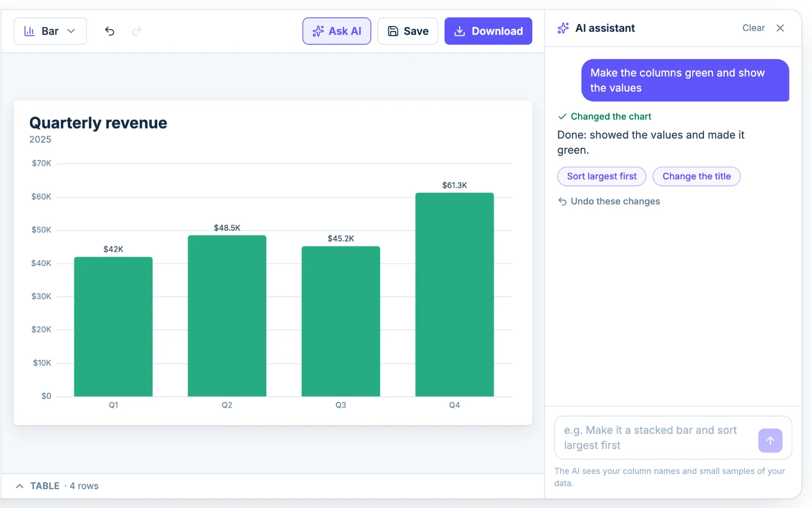Select the Q4 green bar

pyautogui.click(x=455, y=295)
